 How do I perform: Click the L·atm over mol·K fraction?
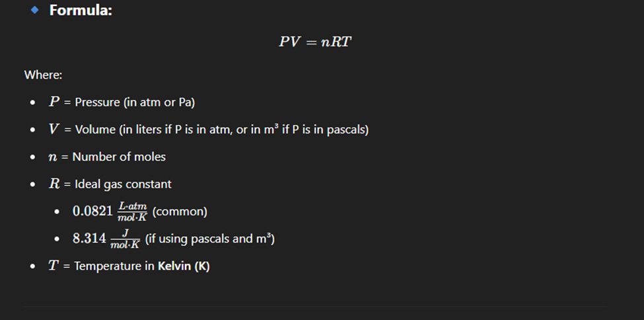tap(132, 212)
